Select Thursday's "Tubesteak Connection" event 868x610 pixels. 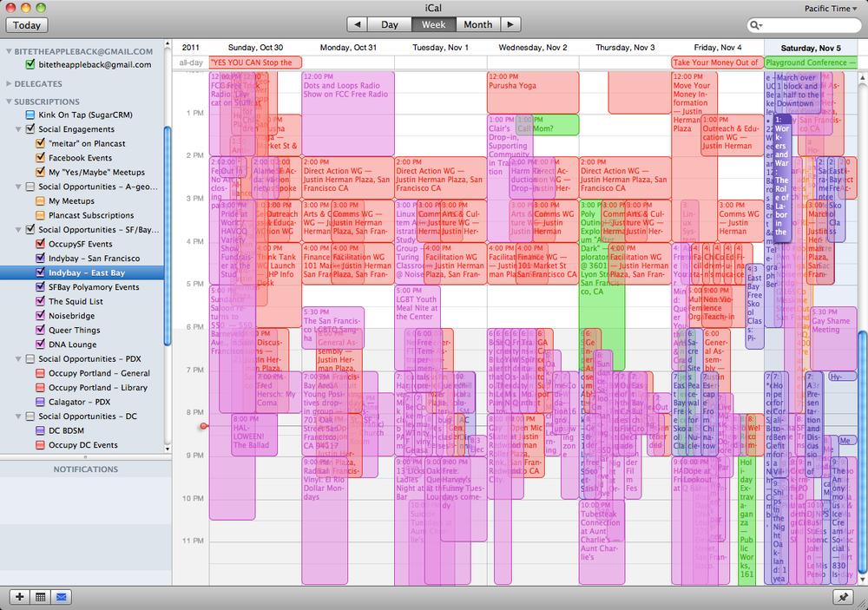pyautogui.click(x=602, y=542)
